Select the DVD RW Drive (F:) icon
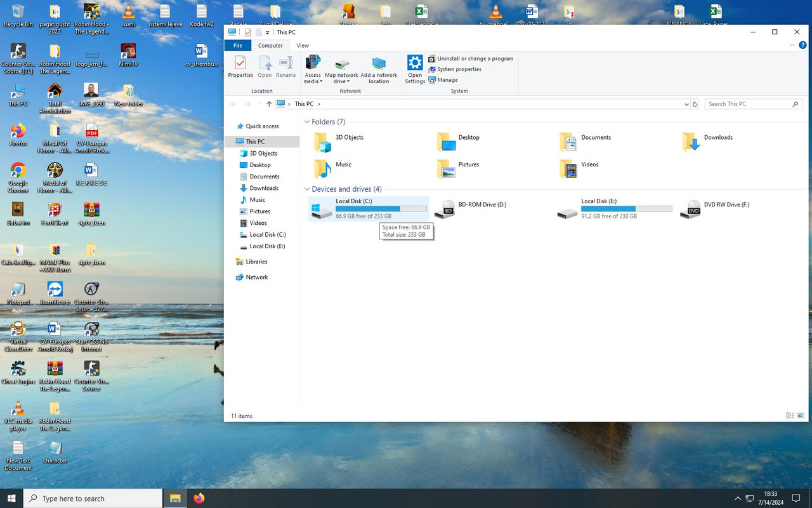 tap(690, 209)
